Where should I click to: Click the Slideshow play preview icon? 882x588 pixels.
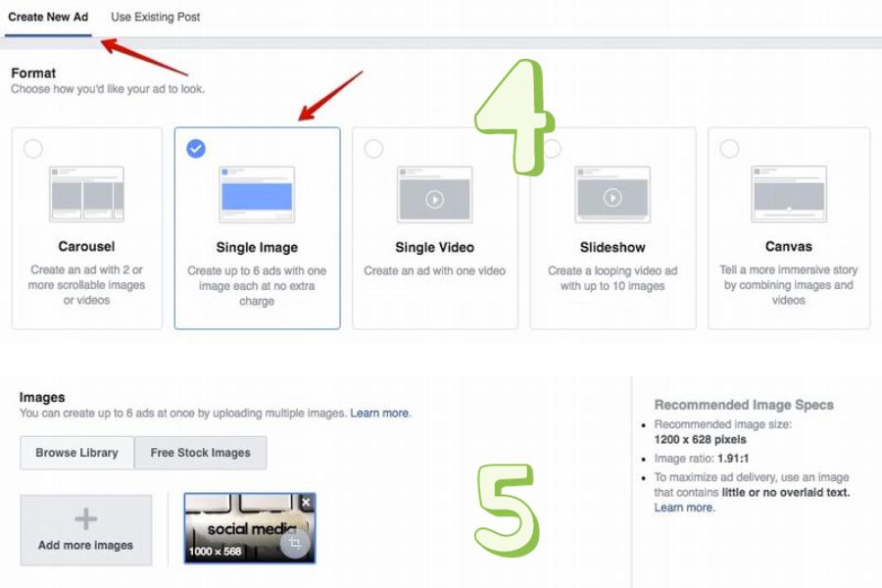[x=612, y=198]
